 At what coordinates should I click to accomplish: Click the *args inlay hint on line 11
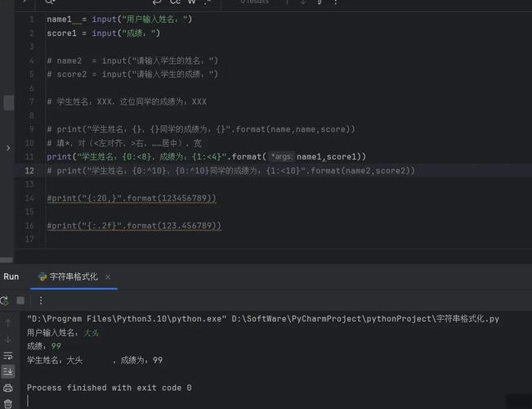[x=282, y=156]
